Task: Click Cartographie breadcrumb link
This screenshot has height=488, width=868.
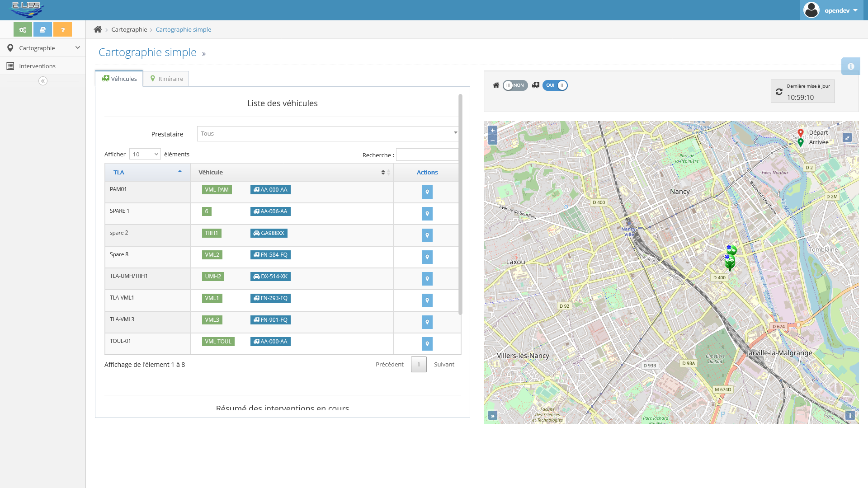Action: click(129, 29)
